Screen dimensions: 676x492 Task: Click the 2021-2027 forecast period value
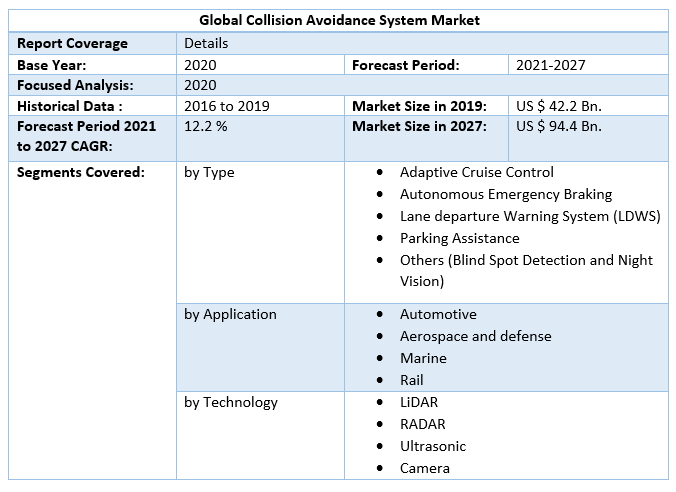click(x=550, y=65)
